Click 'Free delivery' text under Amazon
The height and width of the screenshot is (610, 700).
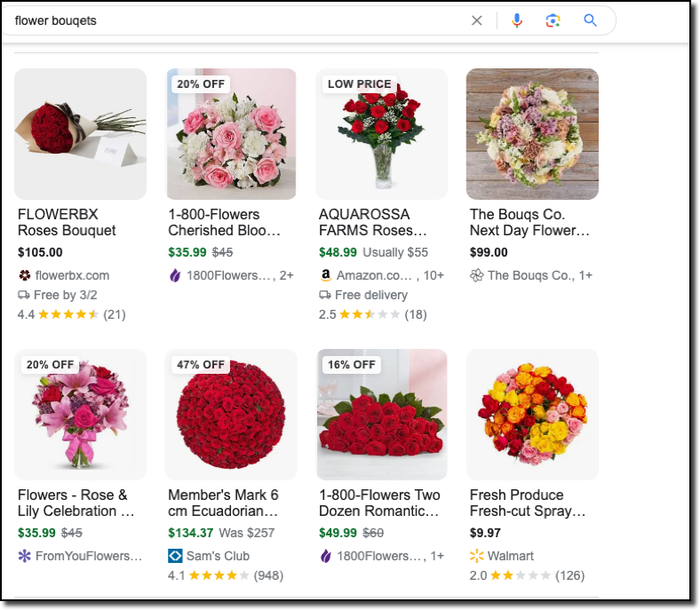click(x=371, y=296)
